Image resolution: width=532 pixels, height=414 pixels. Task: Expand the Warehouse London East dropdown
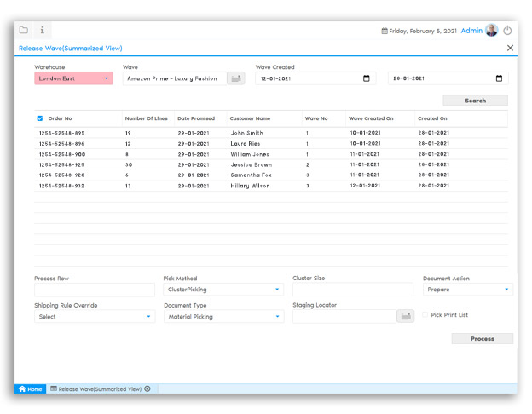tap(73, 78)
